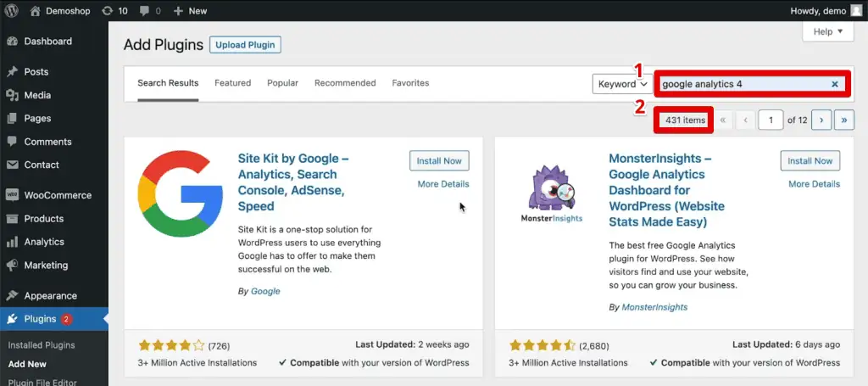
Task: Click the (726) ratings count text
Action: [x=219, y=346]
